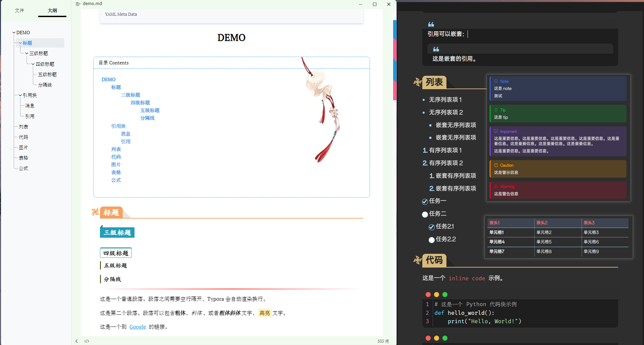This screenshot has height=345, width=644.
Task: Click the word count 503 词
Action: [x=383, y=341]
